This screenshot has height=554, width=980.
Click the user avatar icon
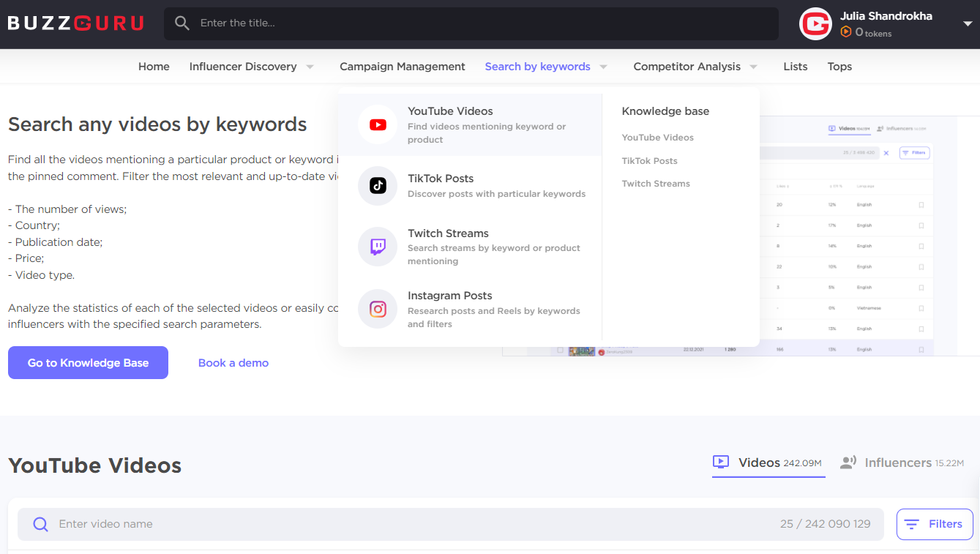[x=815, y=23]
